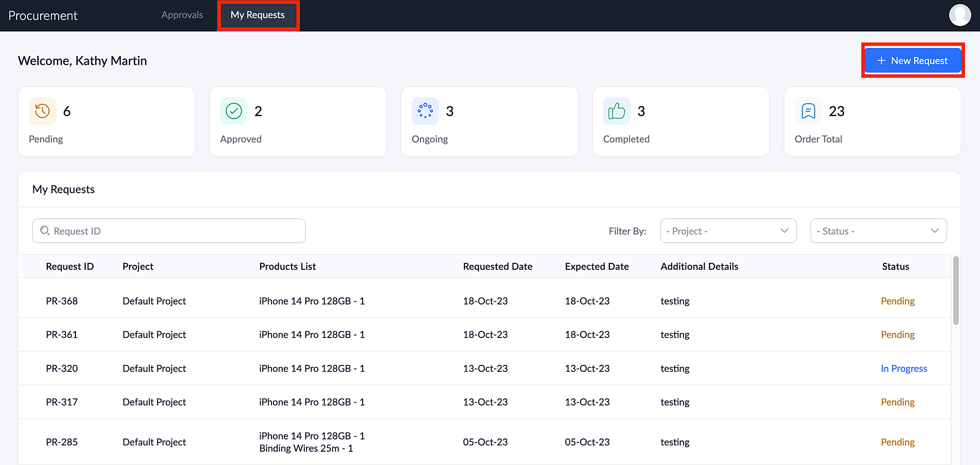Click the Pending clock history icon
The height and width of the screenshot is (465, 980).
(x=42, y=111)
